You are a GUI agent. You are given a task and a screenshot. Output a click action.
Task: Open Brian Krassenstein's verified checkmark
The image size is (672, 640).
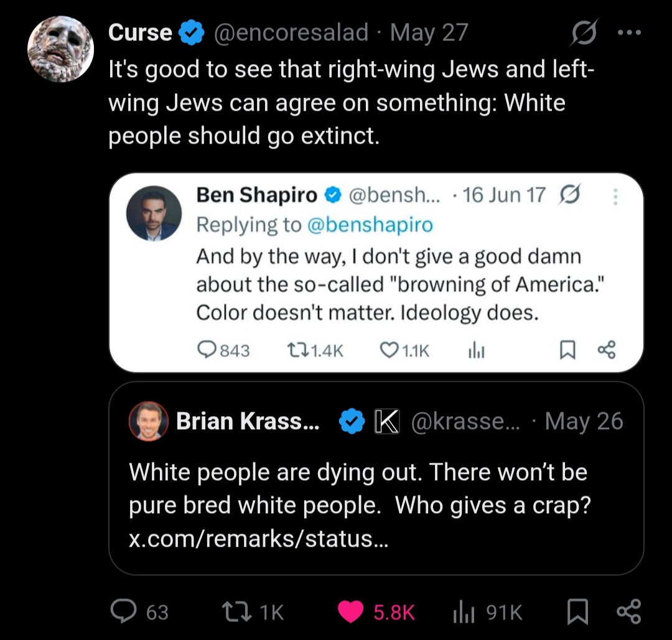click(352, 422)
